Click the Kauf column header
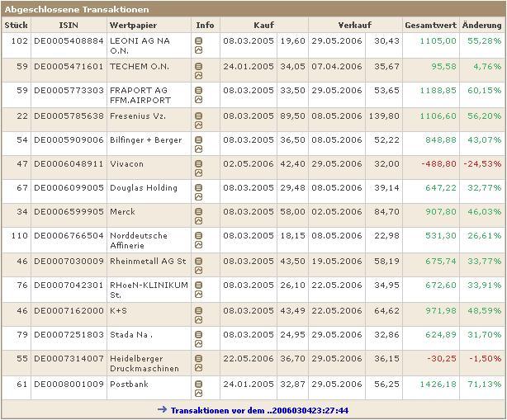 click(264, 26)
